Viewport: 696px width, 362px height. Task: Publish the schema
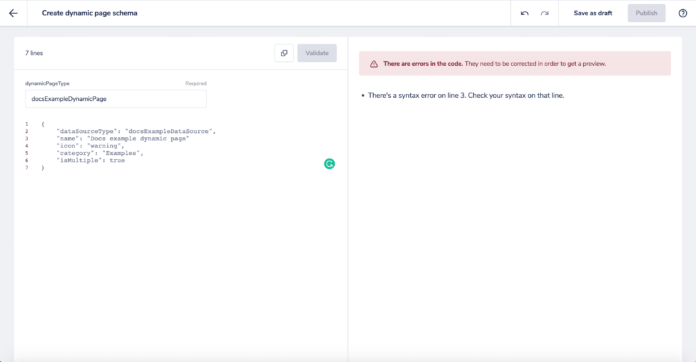coord(646,13)
